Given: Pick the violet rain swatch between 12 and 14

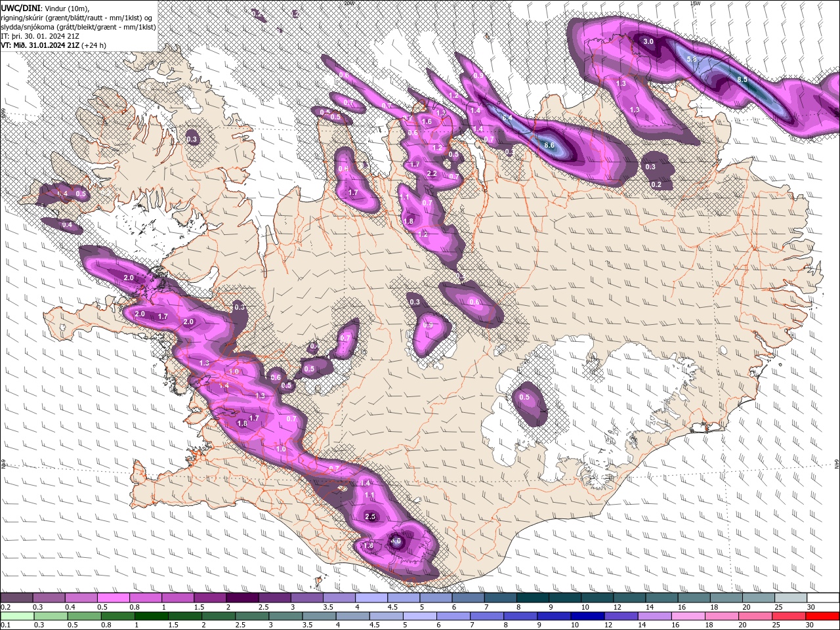Looking at the screenshot, I should pos(621,616).
